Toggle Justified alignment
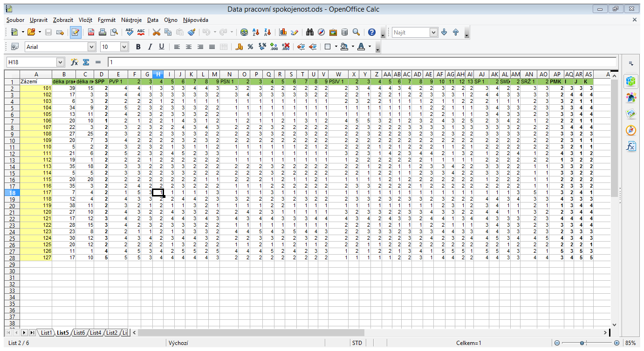 pyautogui.click(x=212, y=47)
